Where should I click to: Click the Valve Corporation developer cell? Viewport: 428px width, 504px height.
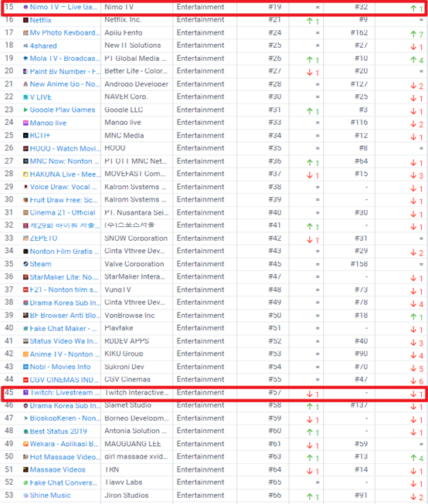tap(134, 264)
